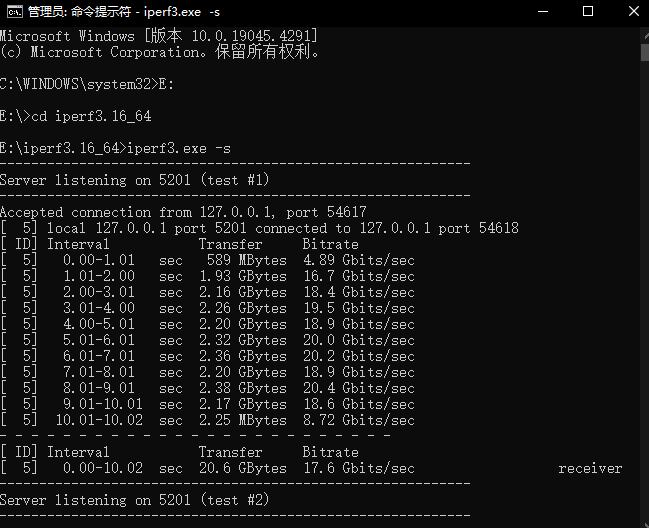Screen dimensions: 649x528
Task: Click the '2.26 GBytes' transfer value
Action: coord(243,308)
